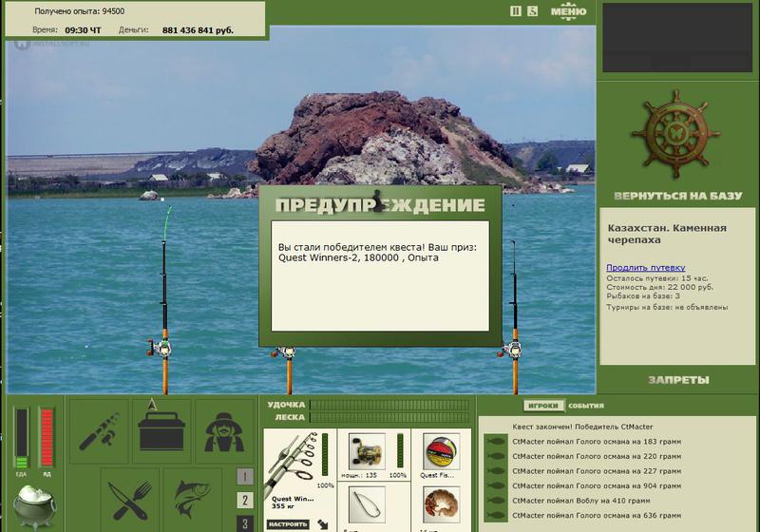760x532 pixels.
Task: Click 'Турниры на базе: не объявлены' line
Action: pyautogui.click(x=667, y=307)
